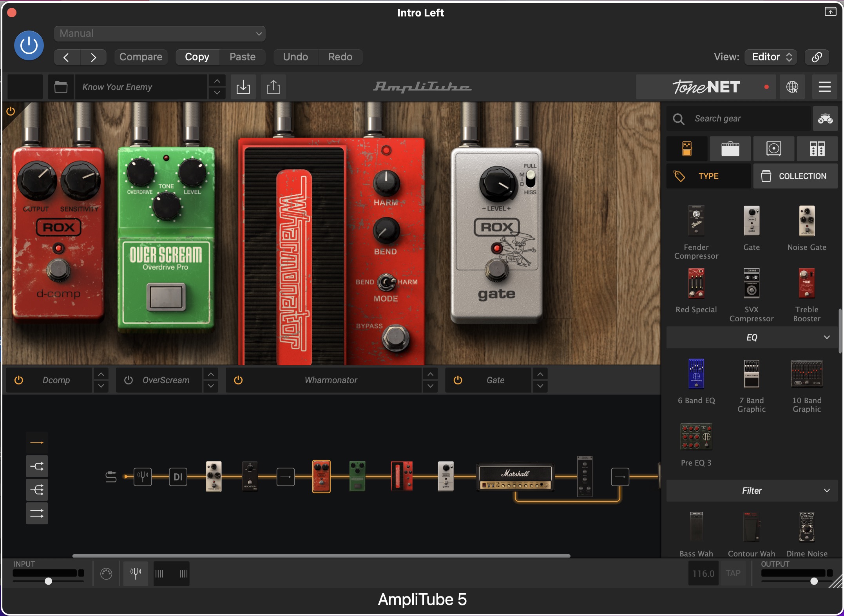Click the link icon next to Editor

coord(817,57)
